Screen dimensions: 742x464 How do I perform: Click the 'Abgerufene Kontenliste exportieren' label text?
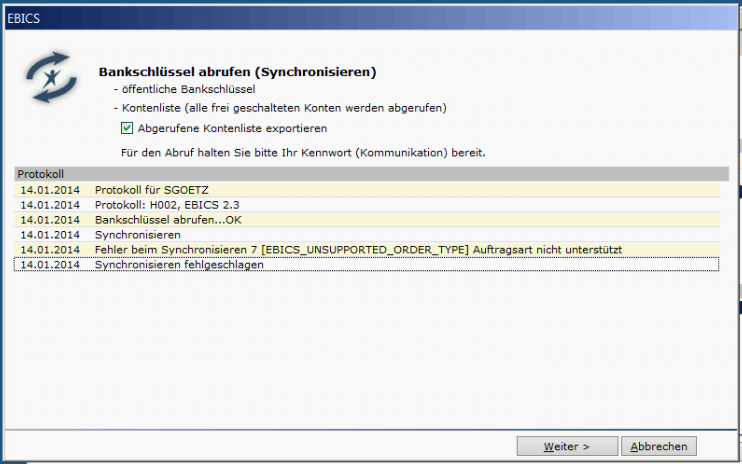(x=232, y=129)
